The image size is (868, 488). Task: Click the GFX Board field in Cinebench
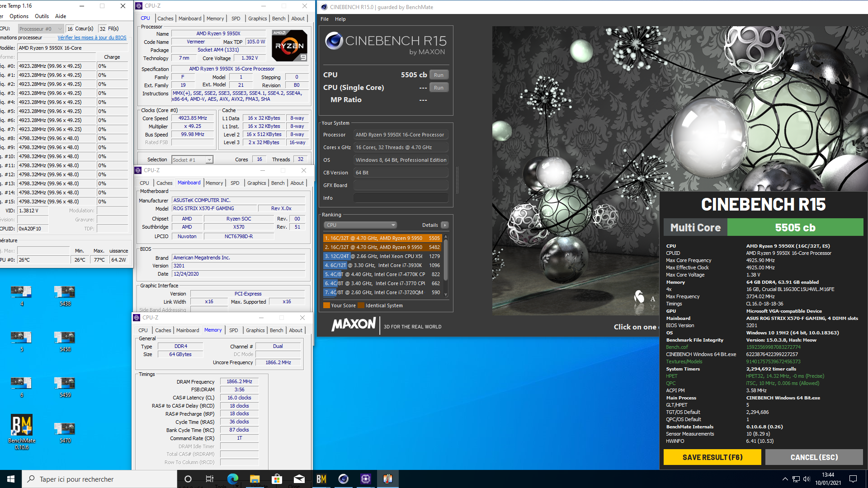coord(401,185)
